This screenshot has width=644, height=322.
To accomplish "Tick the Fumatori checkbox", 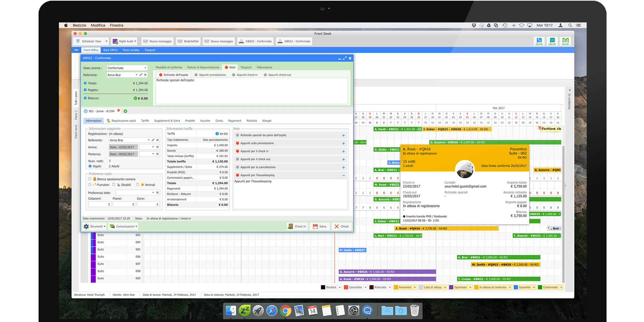I will [x=90, y=185].
